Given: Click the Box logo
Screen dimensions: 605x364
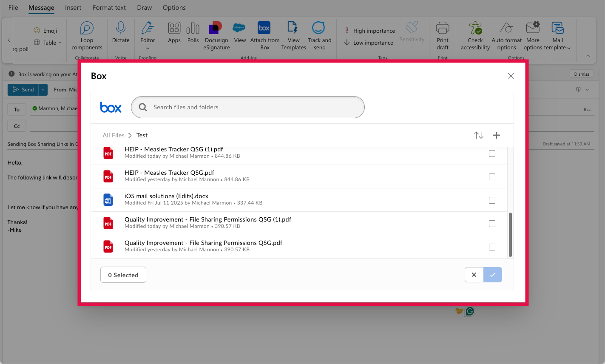Looking at the screenshot, I should point(111,107).
